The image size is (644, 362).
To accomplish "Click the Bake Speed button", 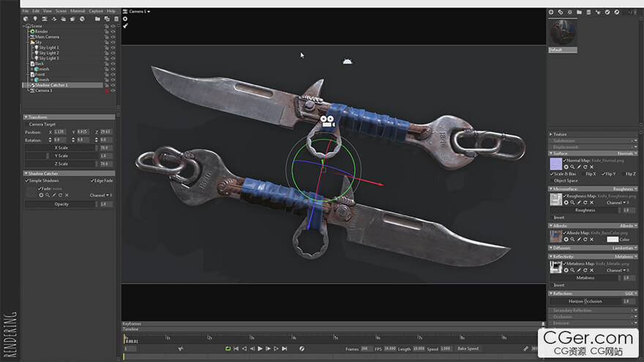I will click(x=468, y=348).
